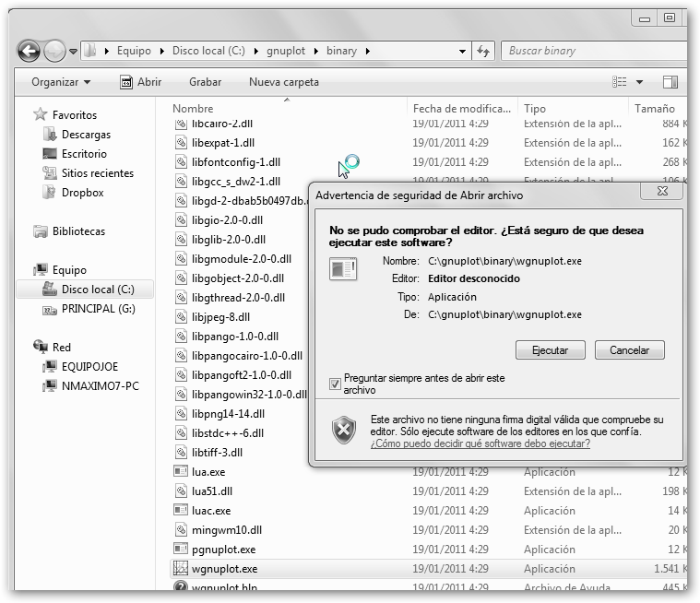This screenshot has width=700, height=603.
Task: Click the Back navigation arrow button
Action: click(x=29, y=52)
